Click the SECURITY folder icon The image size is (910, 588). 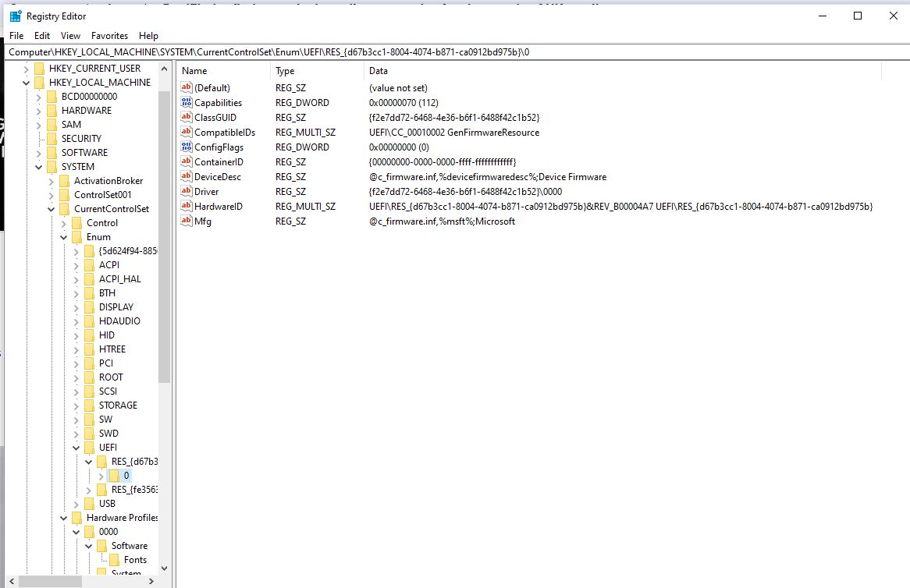click(x=52, y=139)
